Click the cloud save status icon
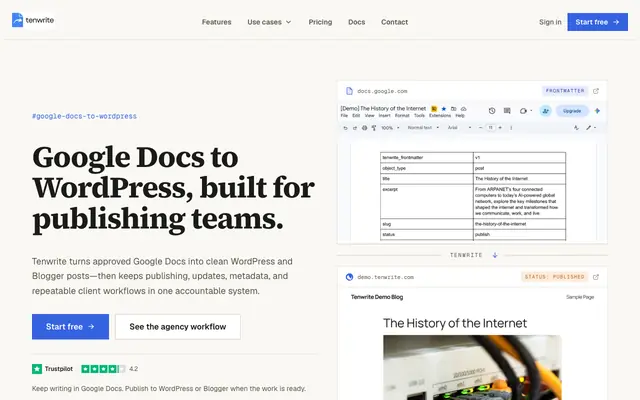Screen dimensions: 640x400 pyautogui.click(x=464, y=109)
